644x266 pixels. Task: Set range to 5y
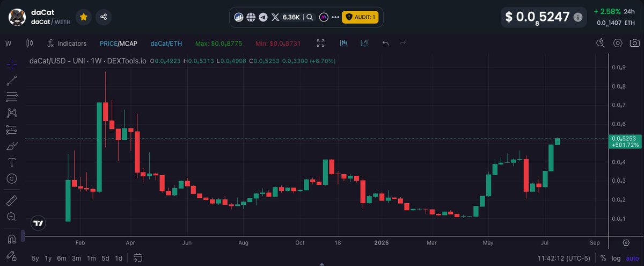(x=35, y=258)
